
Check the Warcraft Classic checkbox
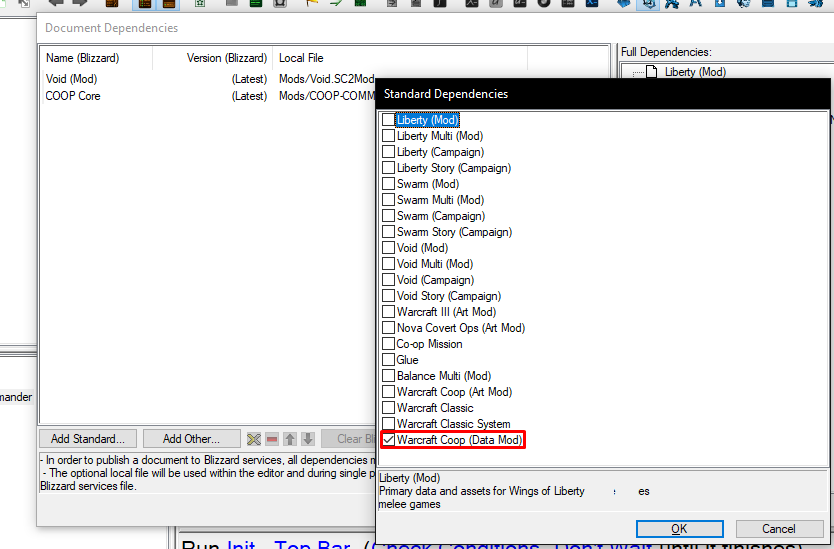(x=388, y=408)
